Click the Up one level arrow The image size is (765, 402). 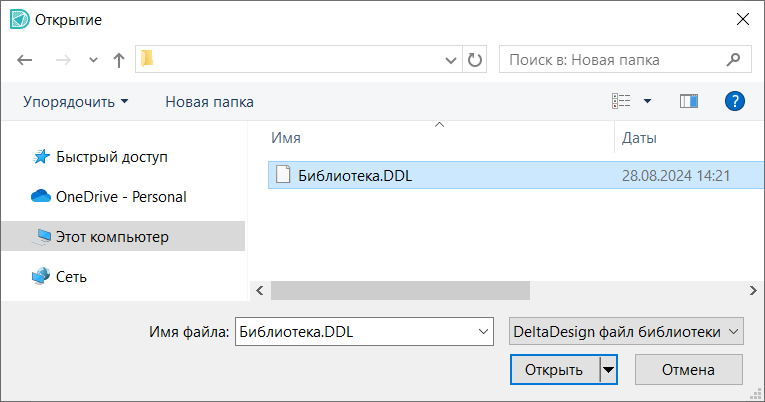point(119,59)
